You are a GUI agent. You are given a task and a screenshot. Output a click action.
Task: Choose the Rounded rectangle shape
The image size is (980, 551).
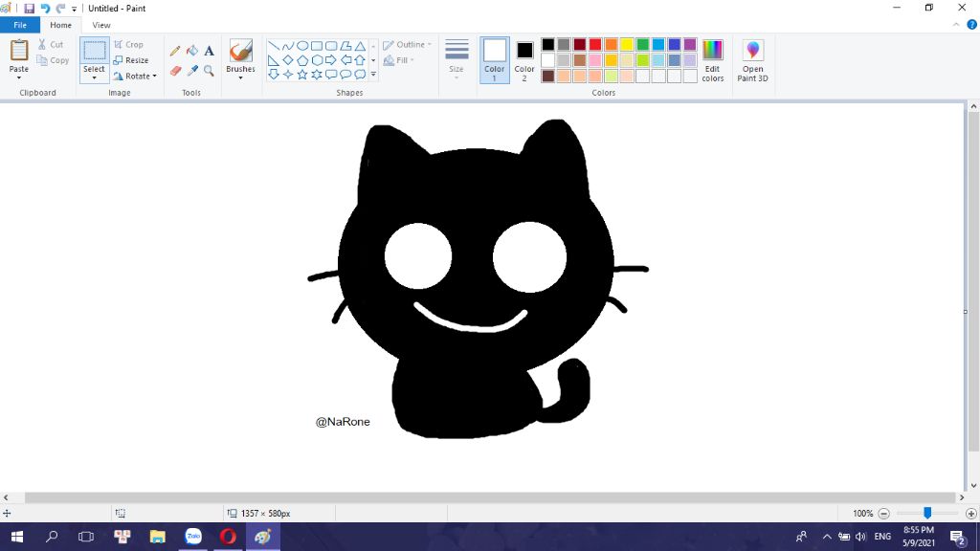[331, 46]
